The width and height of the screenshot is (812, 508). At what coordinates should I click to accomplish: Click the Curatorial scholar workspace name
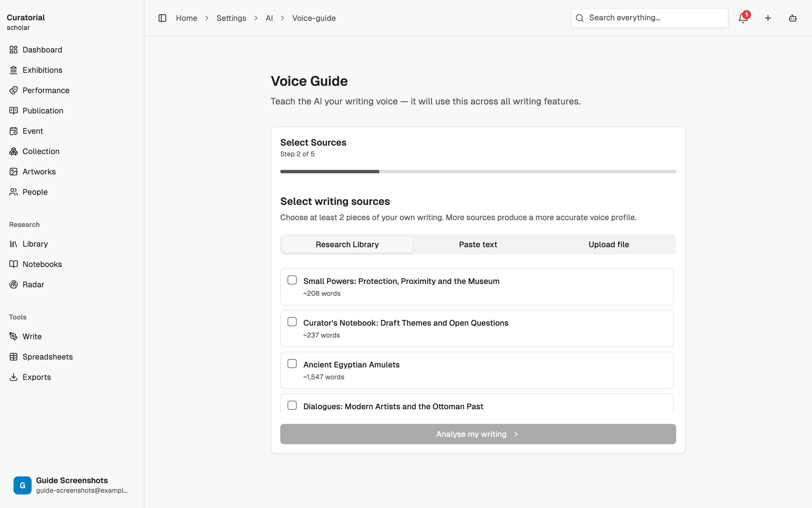pos(26,22)
